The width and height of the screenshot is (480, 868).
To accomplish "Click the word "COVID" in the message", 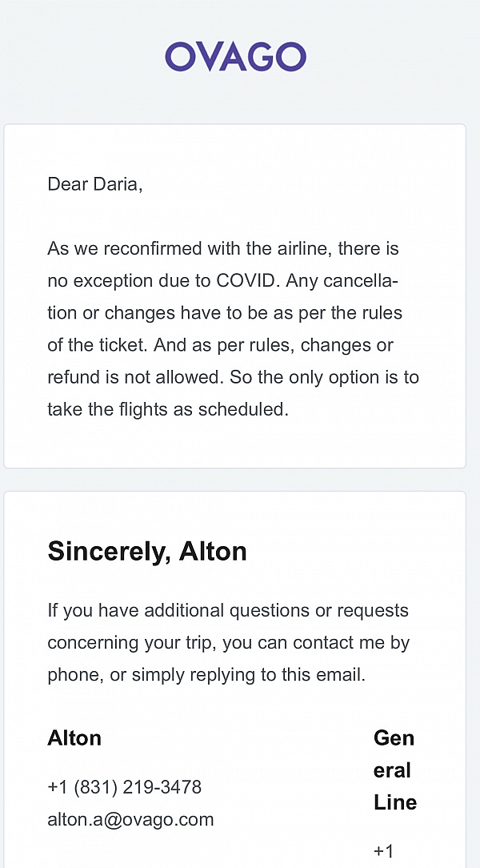I will tap(247, 281).
